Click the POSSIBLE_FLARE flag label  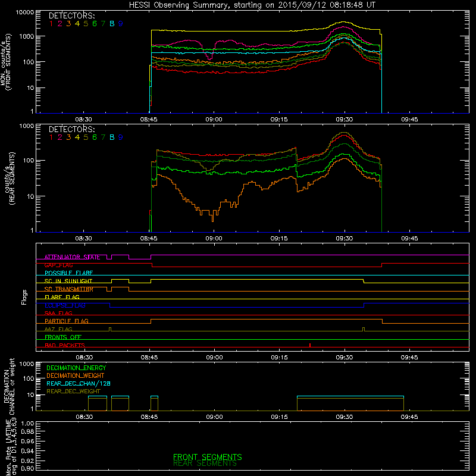pyautogui.click(x=68, y=273)
